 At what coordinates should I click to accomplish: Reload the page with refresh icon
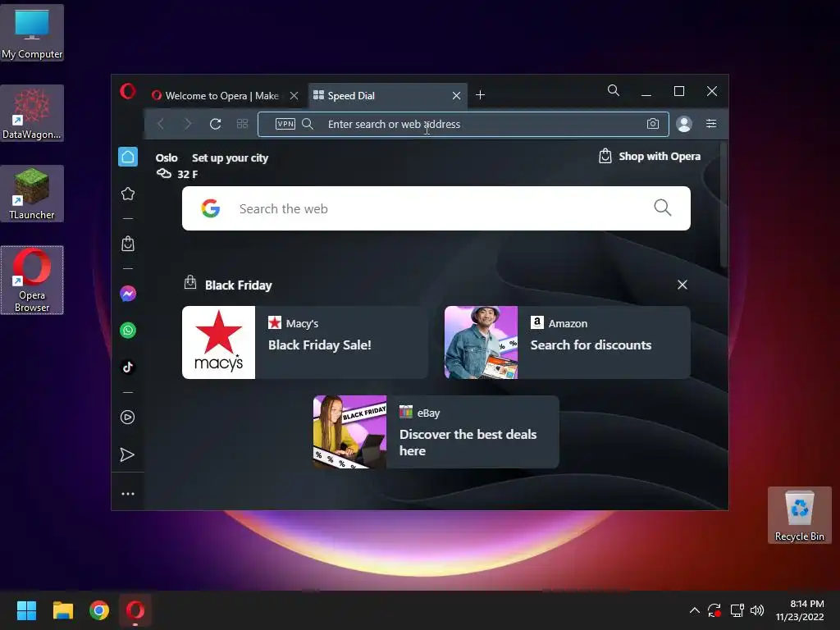click(x=216, y=125)
